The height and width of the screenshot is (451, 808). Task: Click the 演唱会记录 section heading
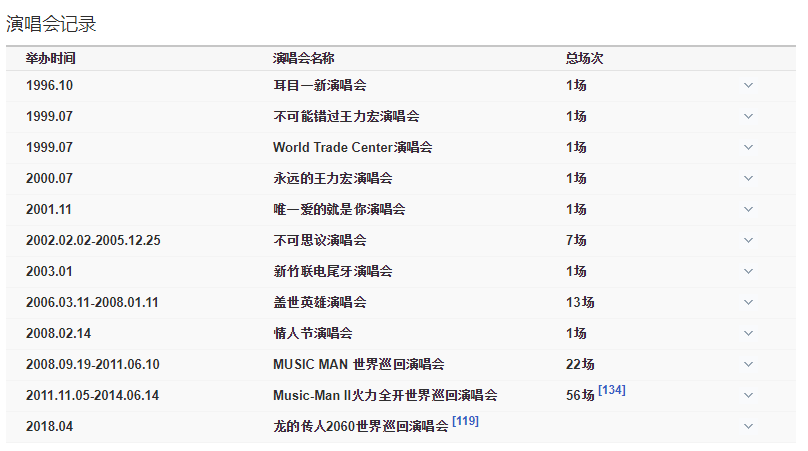(51, 23)
